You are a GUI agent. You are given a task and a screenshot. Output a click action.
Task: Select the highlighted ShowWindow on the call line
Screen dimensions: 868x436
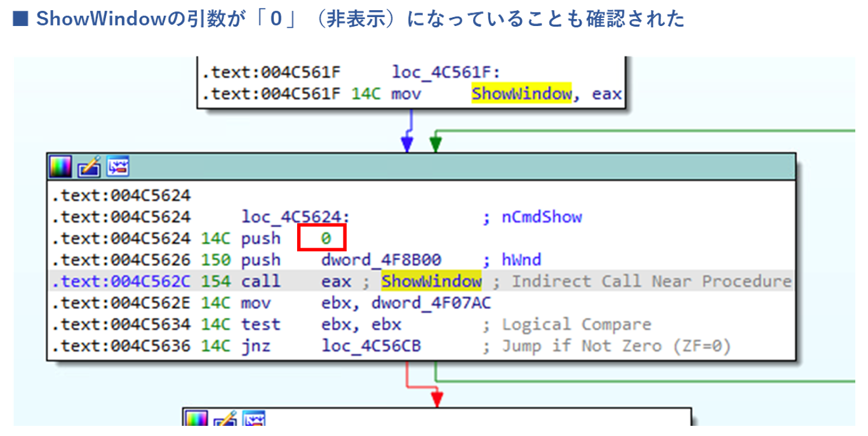pyautogui.click(x=431, y=281)
